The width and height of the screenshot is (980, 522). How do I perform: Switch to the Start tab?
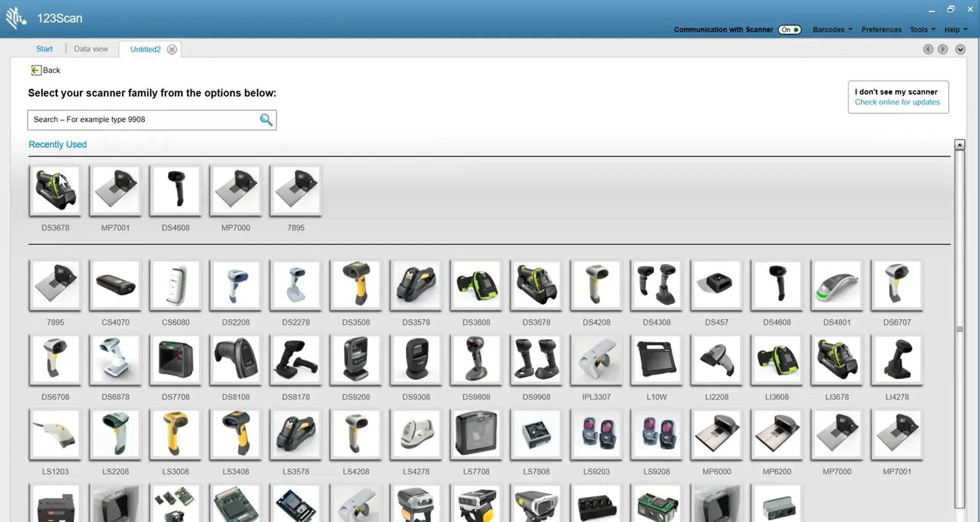pos(45,49)
